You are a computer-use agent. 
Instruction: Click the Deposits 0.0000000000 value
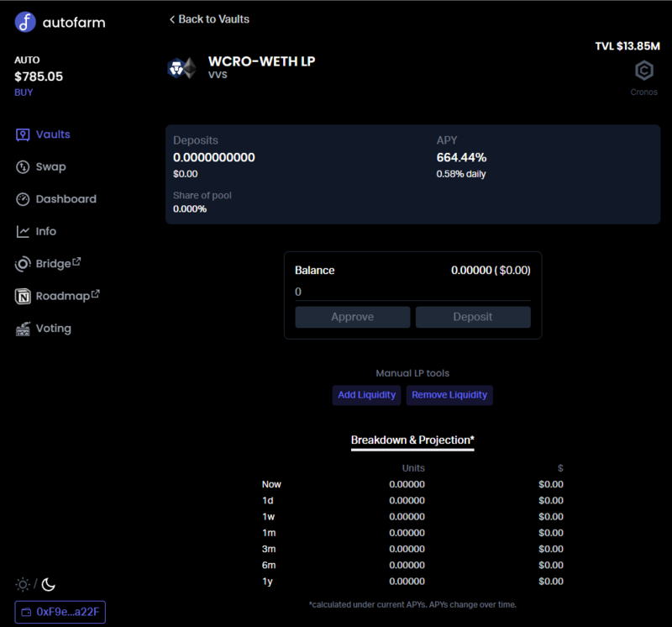tap(214, 157)
